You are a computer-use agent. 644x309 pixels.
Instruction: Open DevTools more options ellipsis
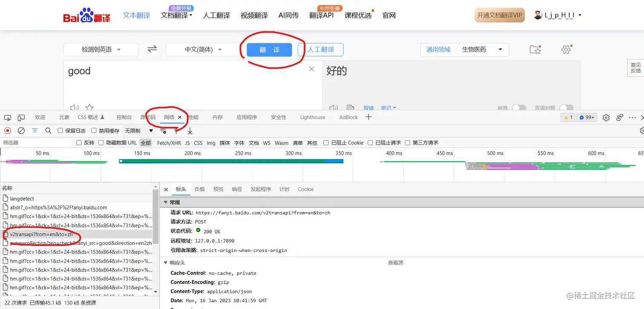[x=632, y=117]
